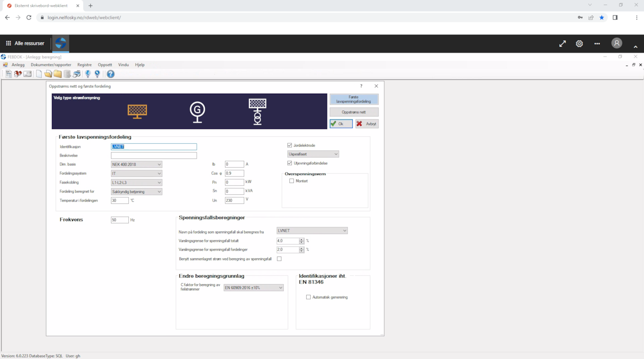Select the orange grid network supply type

click(137, 111)
